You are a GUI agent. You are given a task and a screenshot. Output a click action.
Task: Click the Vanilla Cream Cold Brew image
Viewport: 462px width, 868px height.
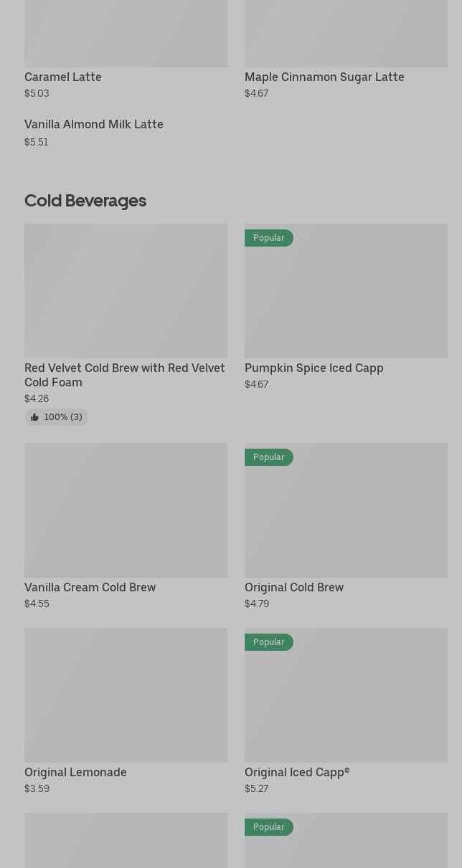coord(126,510)
